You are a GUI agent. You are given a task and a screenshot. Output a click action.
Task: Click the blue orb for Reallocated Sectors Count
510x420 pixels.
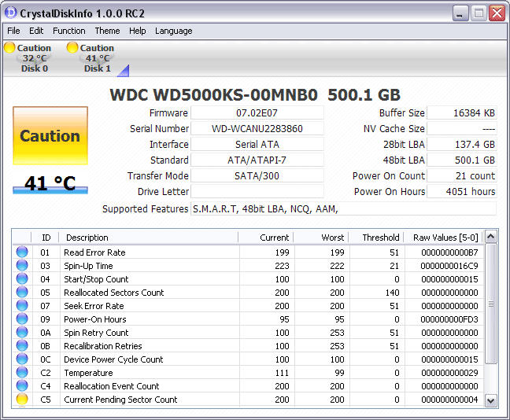22,292
